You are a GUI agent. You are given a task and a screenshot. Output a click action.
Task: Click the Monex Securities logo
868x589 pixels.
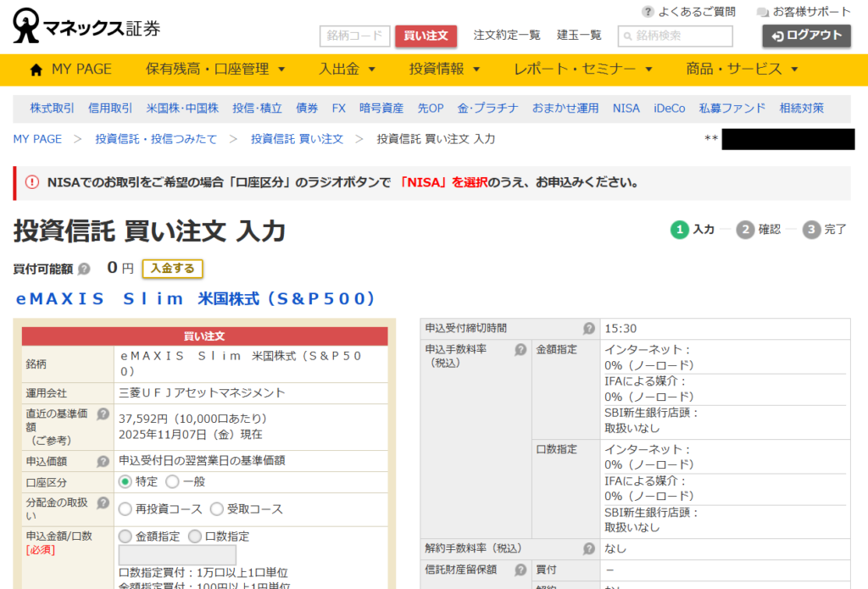(86, 26)
